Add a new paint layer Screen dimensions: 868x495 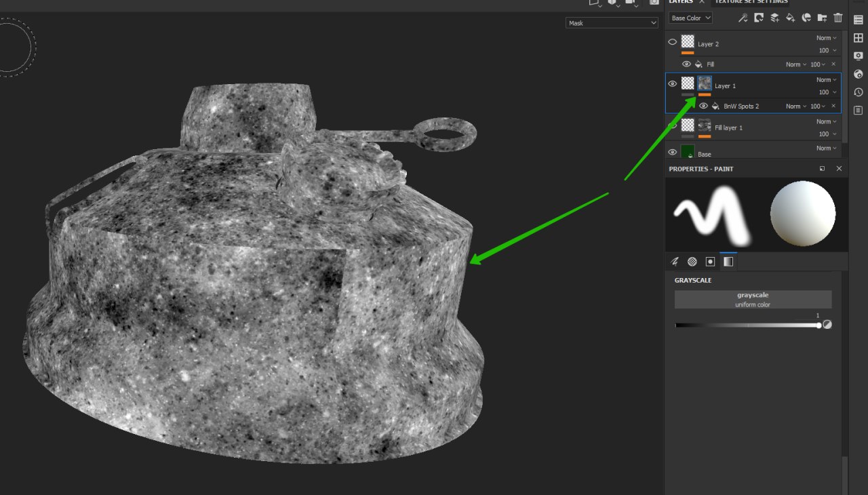pos(774,18)
